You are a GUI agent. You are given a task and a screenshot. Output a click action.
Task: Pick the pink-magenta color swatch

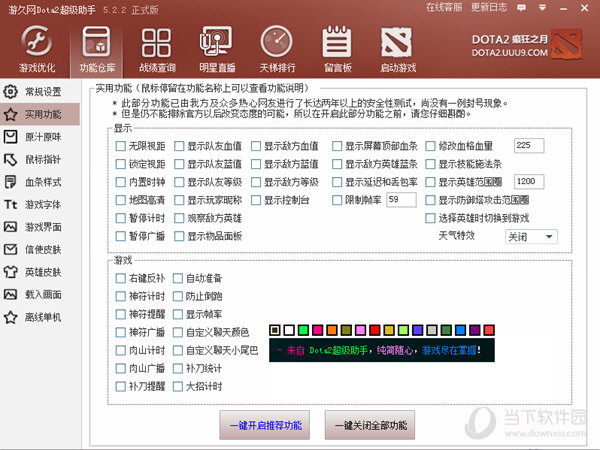click(x=317, y=330)
